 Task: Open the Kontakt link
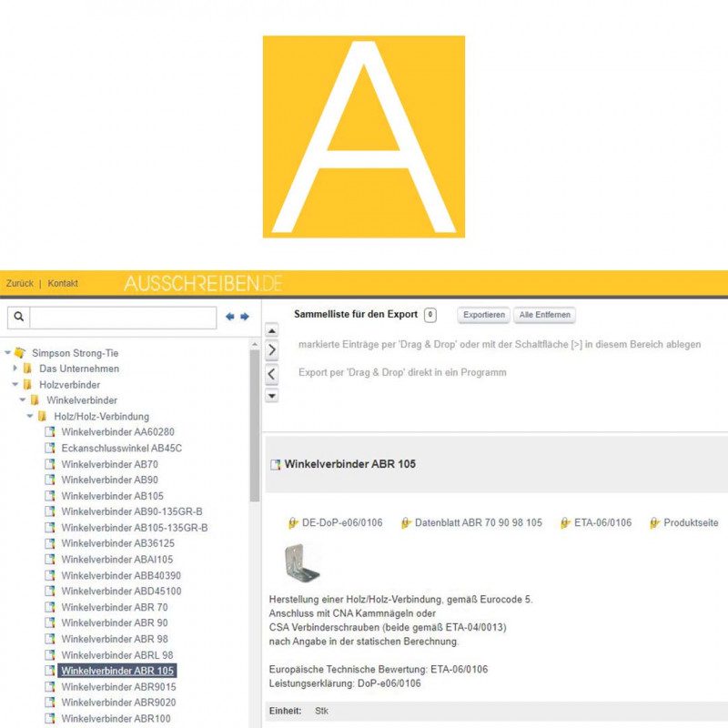pyautogui.click(x=63, y=283)
